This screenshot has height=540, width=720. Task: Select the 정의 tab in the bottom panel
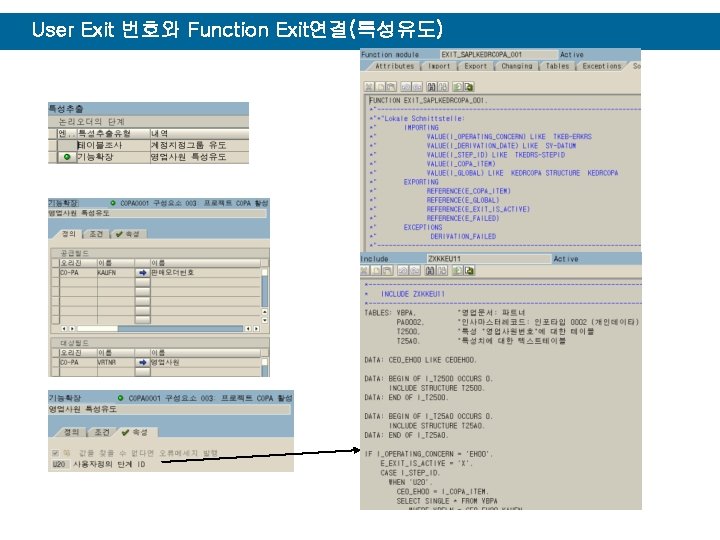pyautogui.click(x=72, y=432)
